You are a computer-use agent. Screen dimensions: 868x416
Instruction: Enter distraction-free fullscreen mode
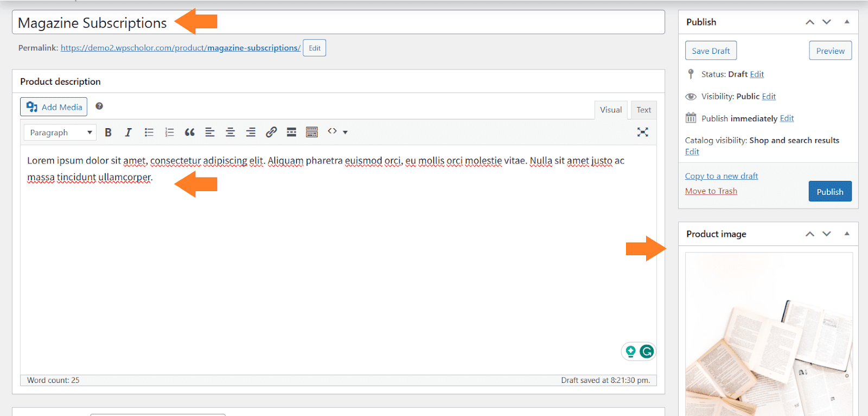643,132
